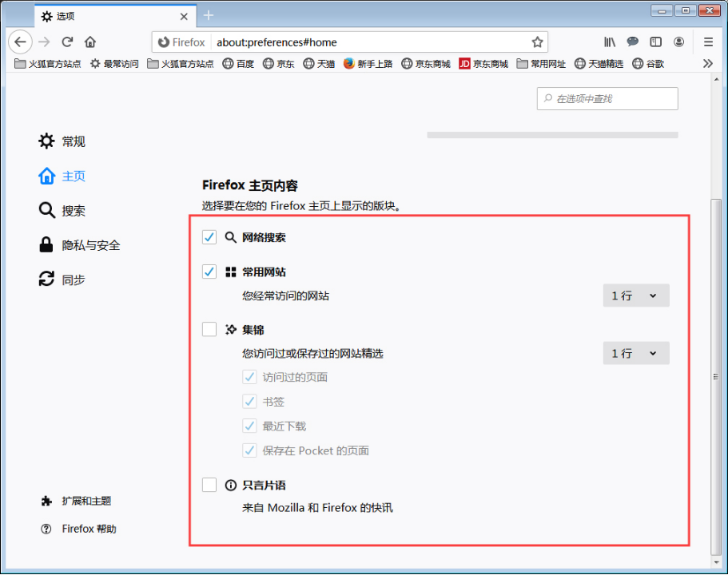
Task: Disable the 常用网站 checkbox
Action: click(x=209, y=272)
